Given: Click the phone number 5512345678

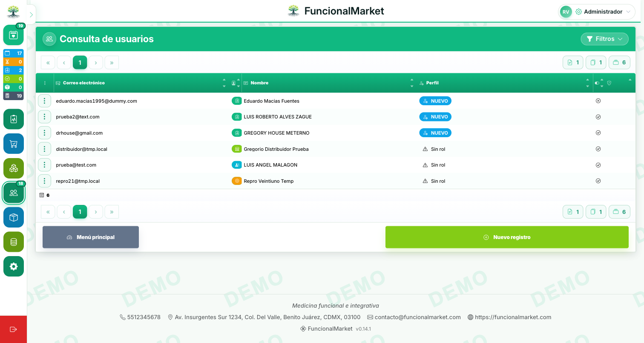Looking at the screenshot, I should coord(144,317).
